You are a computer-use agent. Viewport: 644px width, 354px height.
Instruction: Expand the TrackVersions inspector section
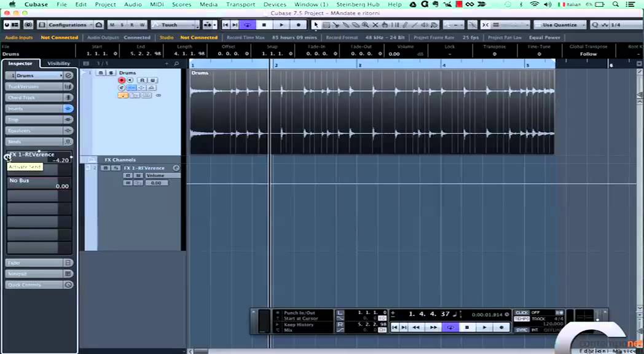click(39, 87)
